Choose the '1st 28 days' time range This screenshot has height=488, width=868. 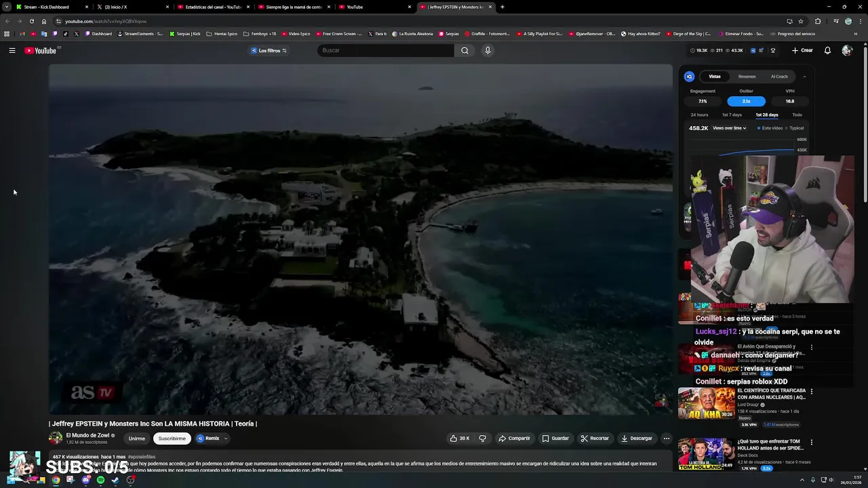767,115
